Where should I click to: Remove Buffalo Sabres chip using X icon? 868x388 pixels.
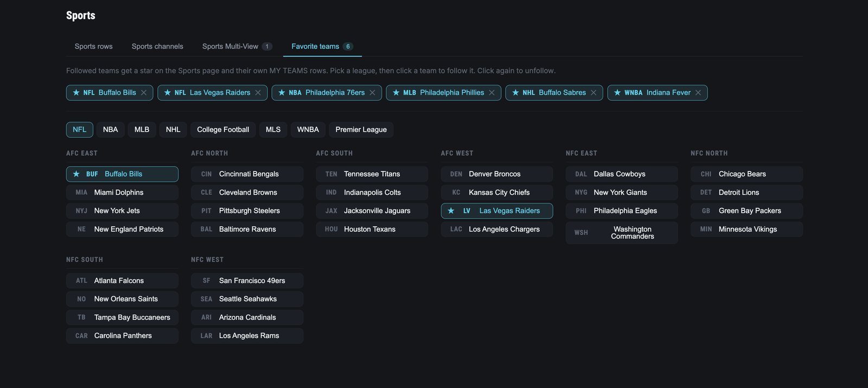click(593, 93)
